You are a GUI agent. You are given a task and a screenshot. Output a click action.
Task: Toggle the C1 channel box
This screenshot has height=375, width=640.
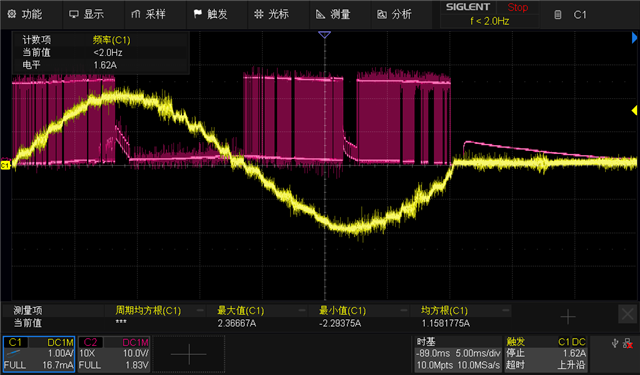point(39,354)
